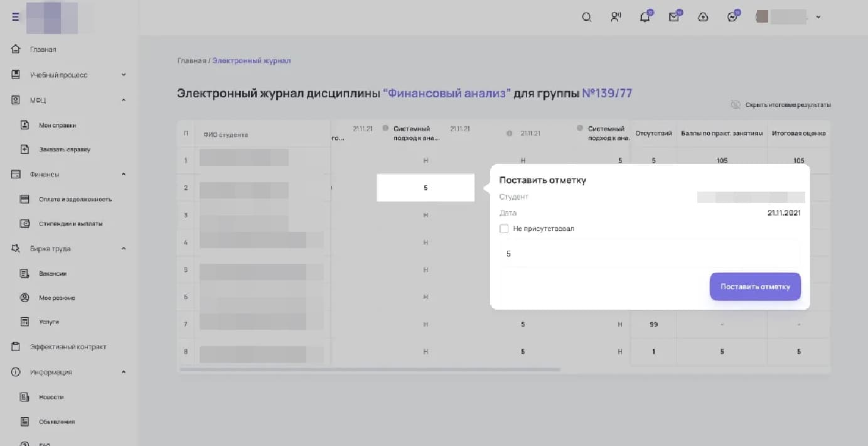This screenshot has width=868, height=446.
Task: Click the grade input field with 5
Action: click(650, 254)
